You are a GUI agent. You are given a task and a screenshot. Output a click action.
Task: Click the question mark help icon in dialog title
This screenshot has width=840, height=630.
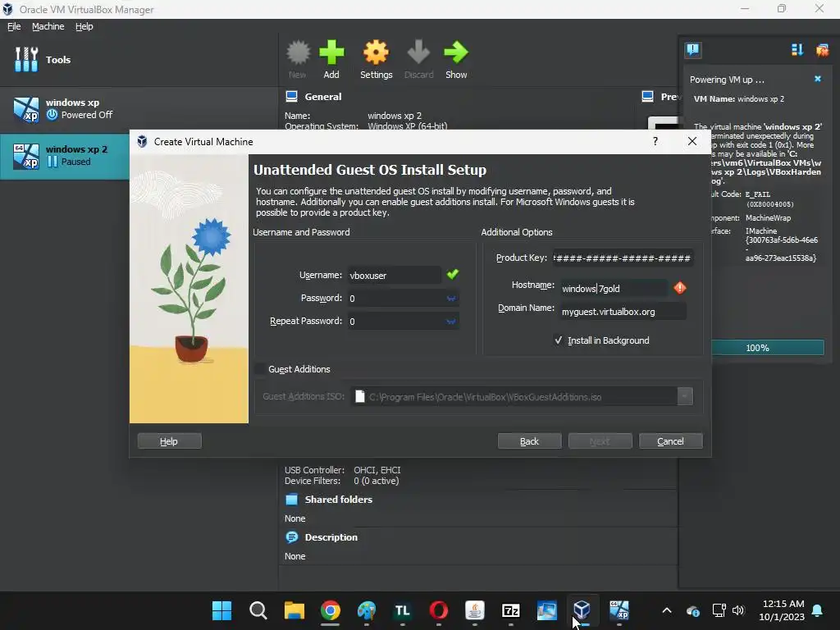[x=655, y=141]
